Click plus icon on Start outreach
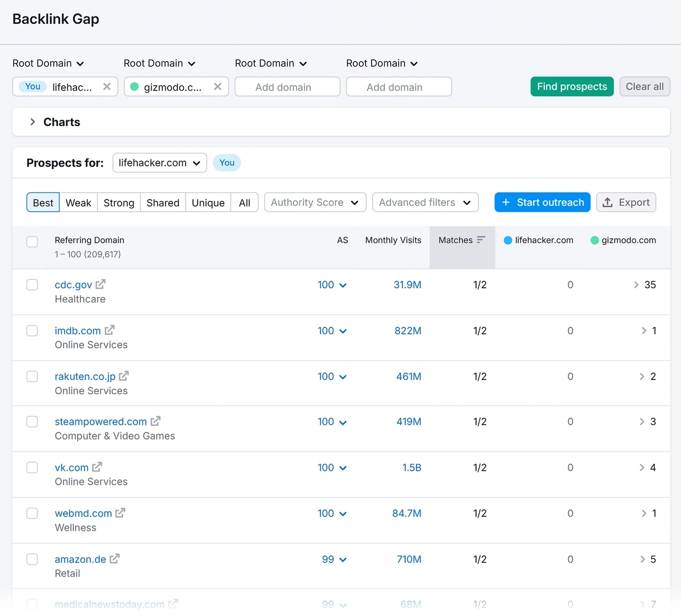Screen dimensions: 681x616 coord(506,202)
